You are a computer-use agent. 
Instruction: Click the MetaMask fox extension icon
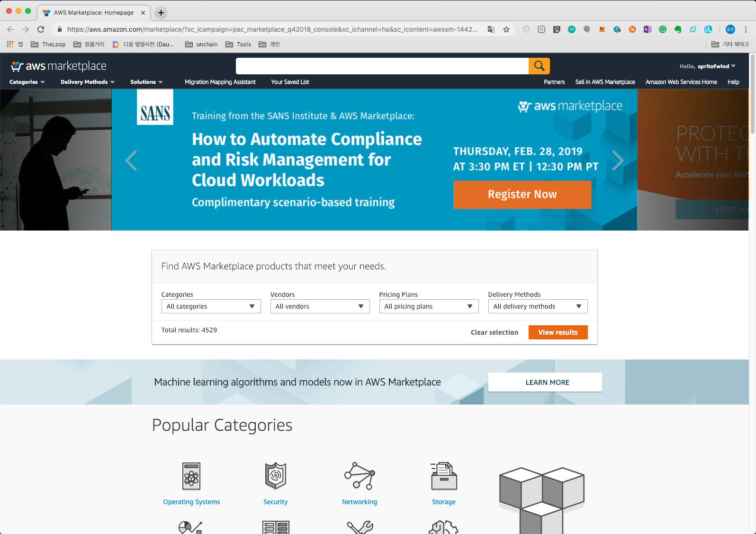602,29
